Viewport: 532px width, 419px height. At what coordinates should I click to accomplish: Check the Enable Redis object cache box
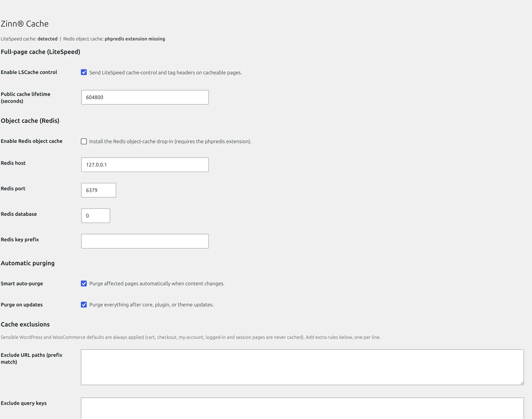point(84,141)
